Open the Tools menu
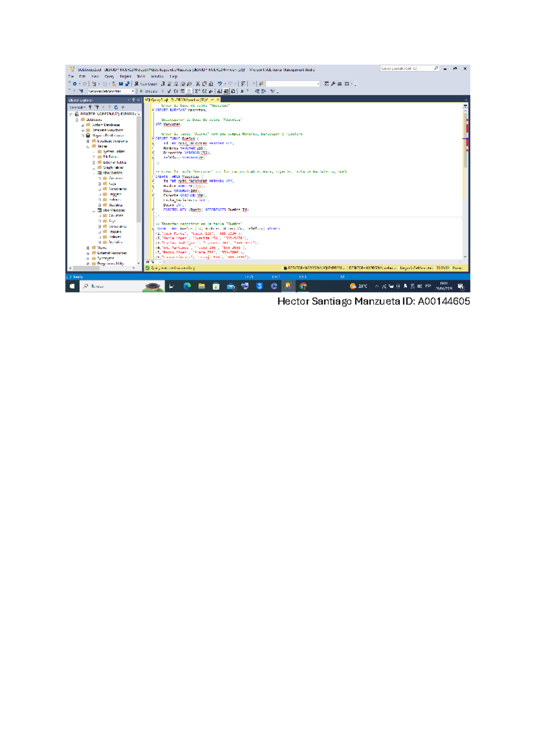Image resolution: width=535 pixels, height=756 pixels. (x=141, y=77)
